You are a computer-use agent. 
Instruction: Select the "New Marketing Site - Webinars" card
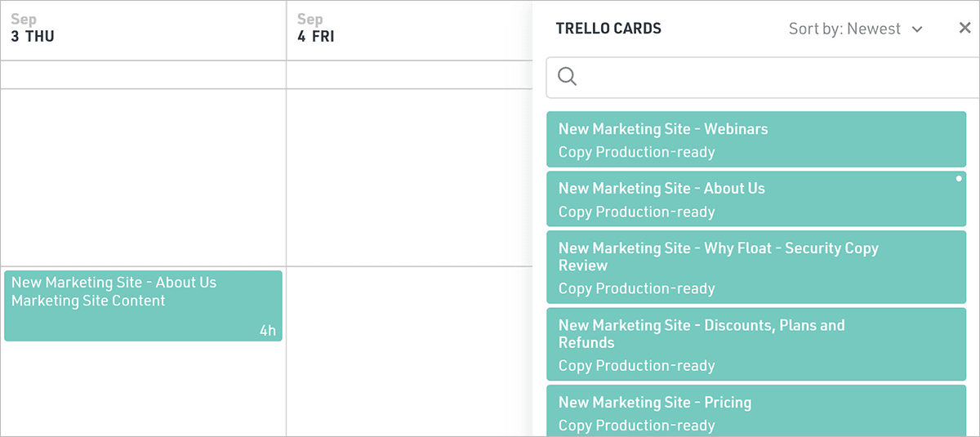pyautogui.click(x=755, y=140)
